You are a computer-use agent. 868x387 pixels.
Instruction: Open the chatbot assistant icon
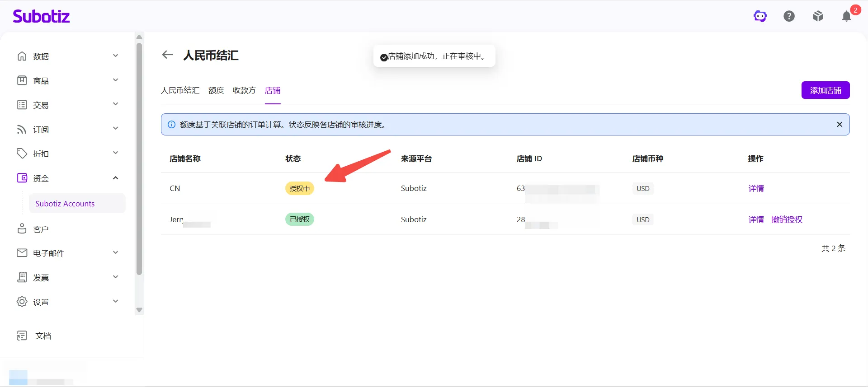click(x=760, y=16)
